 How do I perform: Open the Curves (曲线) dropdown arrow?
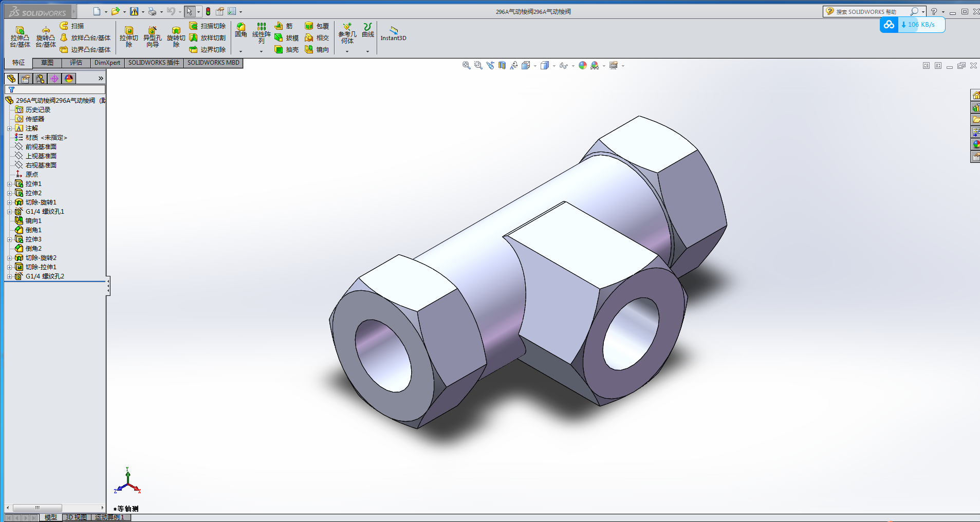tap(367, 51)
